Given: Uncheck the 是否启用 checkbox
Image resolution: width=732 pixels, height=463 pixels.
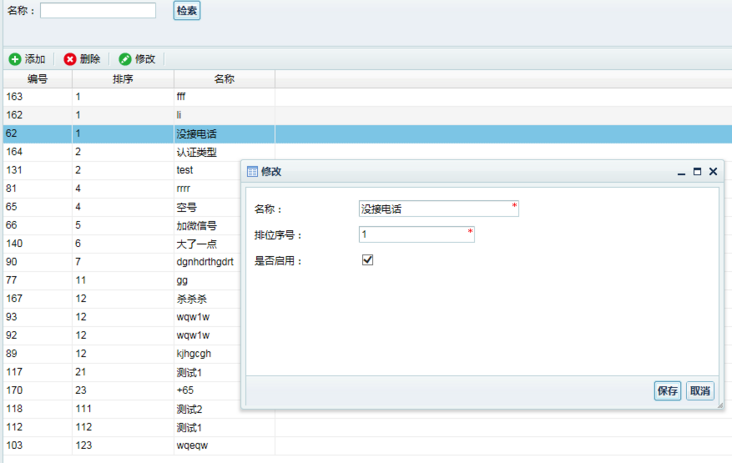Looking at the screenshot, I should [x=367, y=260].
